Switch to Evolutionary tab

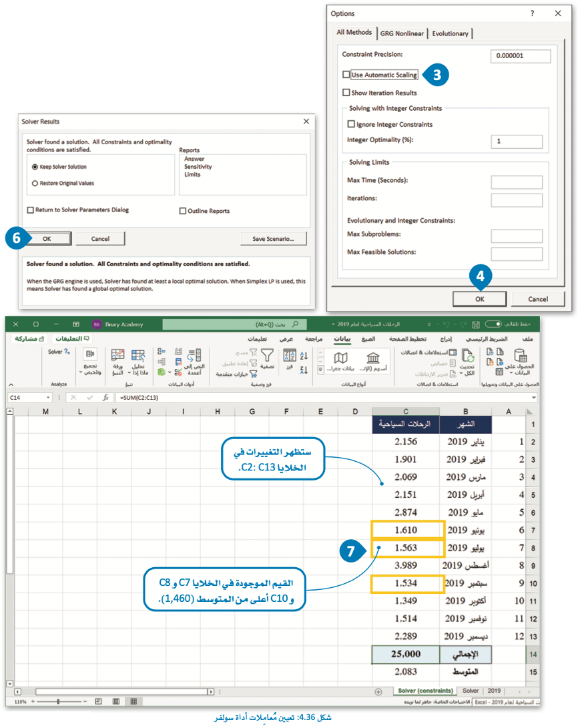451,33
